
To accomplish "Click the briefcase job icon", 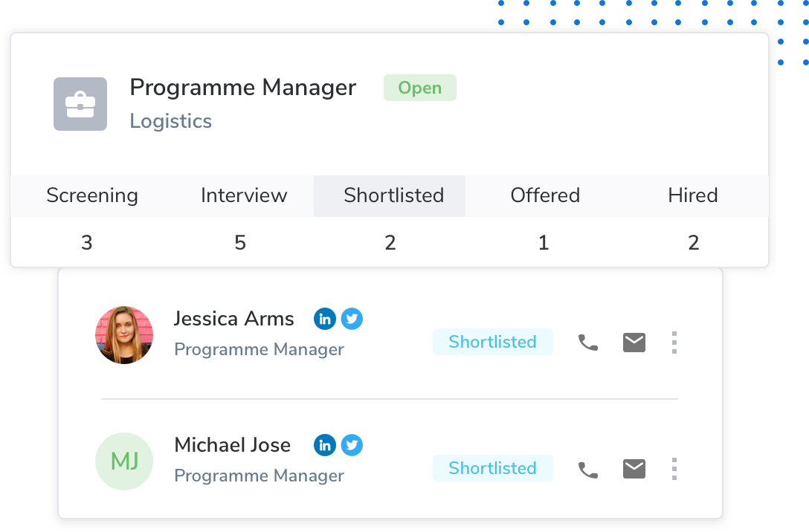I will coord(80,103).
